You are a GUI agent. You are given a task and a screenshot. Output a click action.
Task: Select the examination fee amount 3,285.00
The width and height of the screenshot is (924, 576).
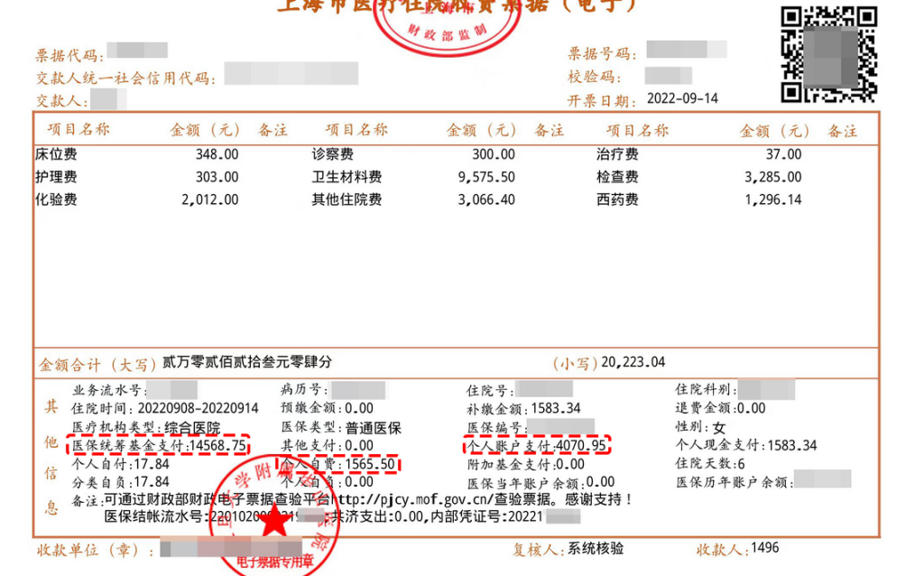[773, 177]
